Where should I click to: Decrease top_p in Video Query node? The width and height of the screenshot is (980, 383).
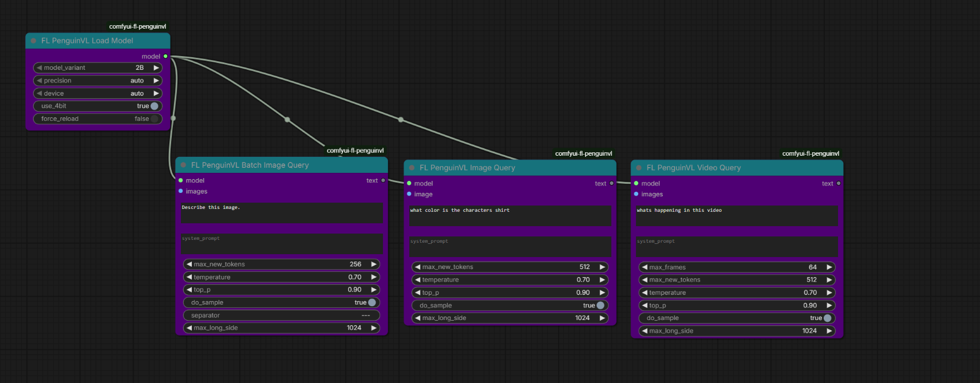click(x=645, y=305)
